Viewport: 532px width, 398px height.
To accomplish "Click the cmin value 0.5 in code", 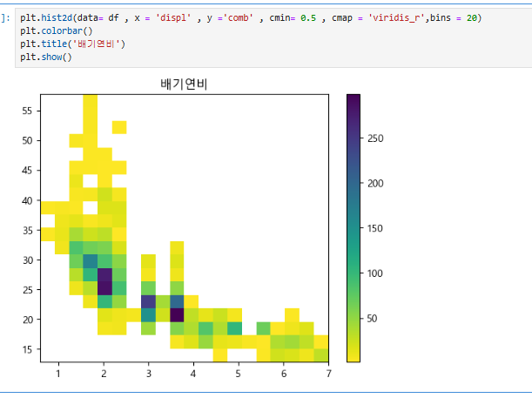I will pyautogui.click(x=308, y=17).
